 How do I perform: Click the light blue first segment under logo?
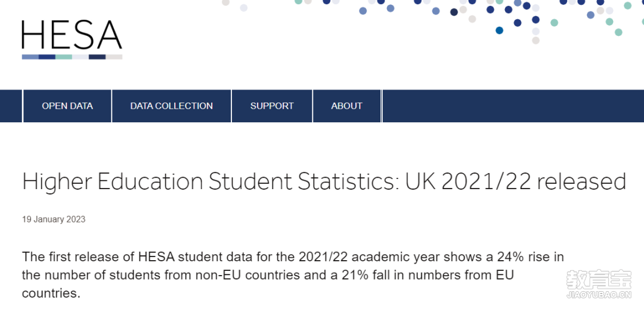point(30,57)
